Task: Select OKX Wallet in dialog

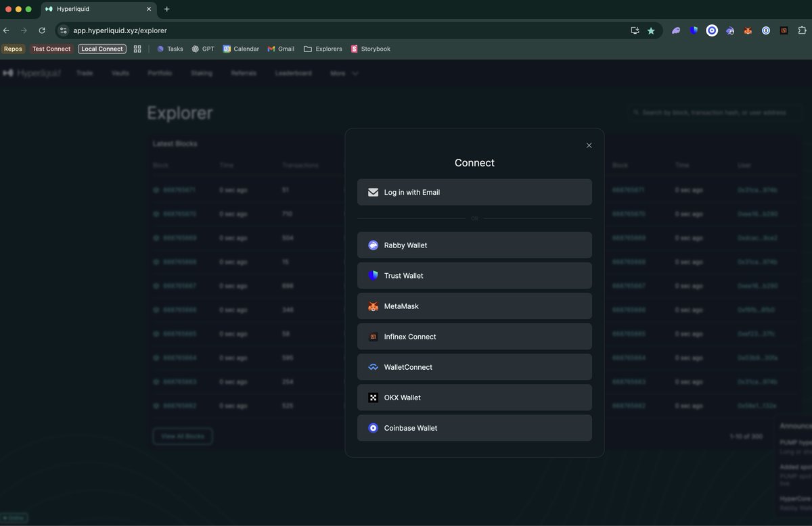Action: pyautogui.click(x=474, y=398)
